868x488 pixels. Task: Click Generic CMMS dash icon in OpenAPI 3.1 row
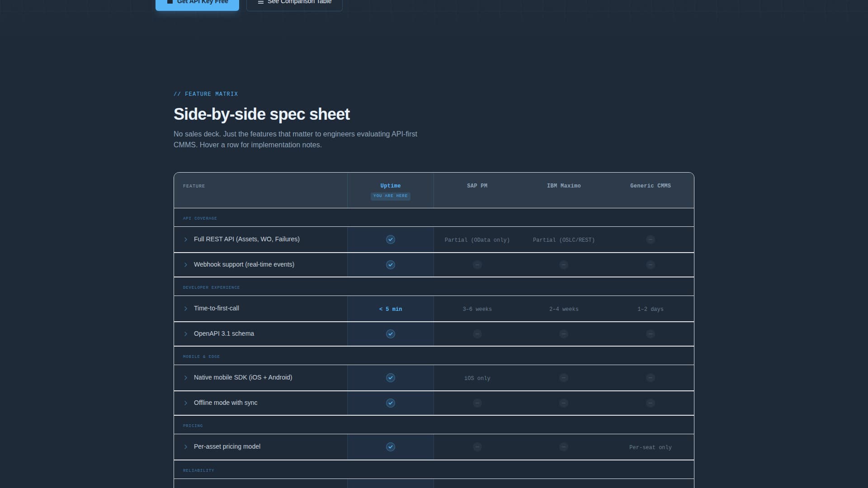651,334
